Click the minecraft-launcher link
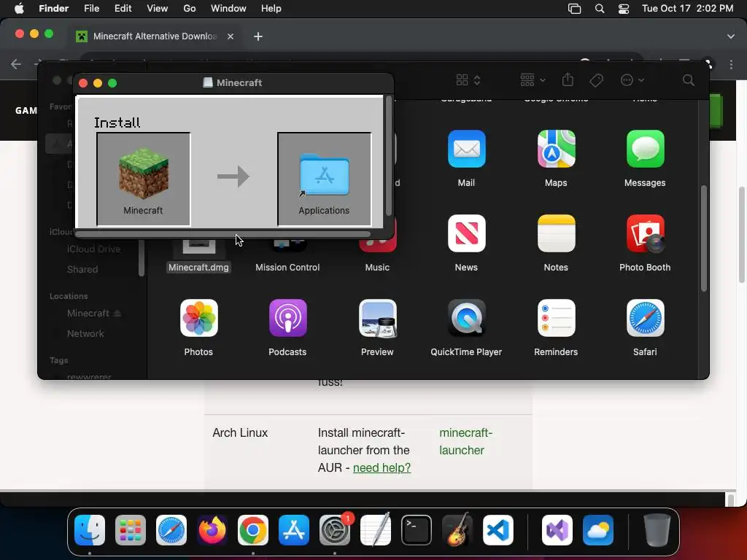This screenshot has width=747, height=560. coord(465,441)
